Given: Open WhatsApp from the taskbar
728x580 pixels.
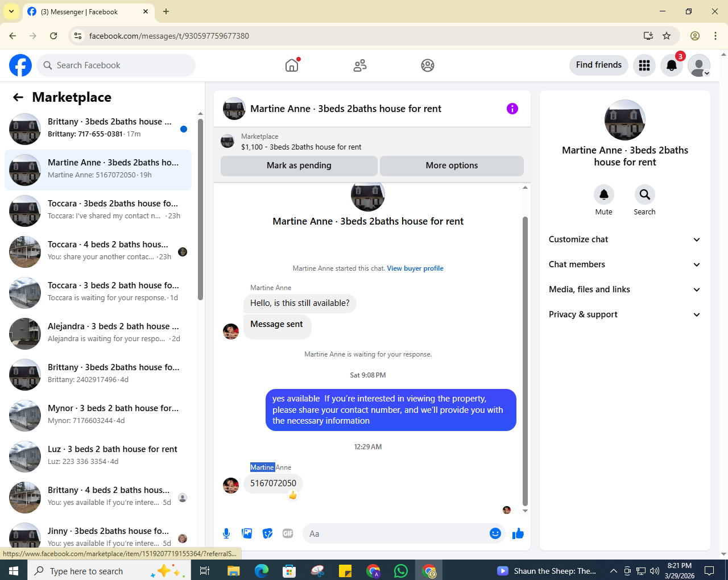Looking at the screenshot, I should click(x=401, y=571).
